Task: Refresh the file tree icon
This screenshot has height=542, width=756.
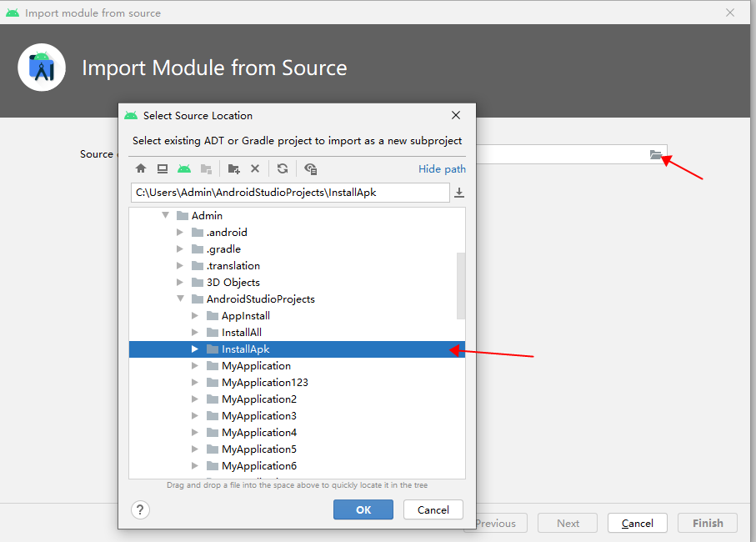Action: pyautogui.click(x=283, y=168)
